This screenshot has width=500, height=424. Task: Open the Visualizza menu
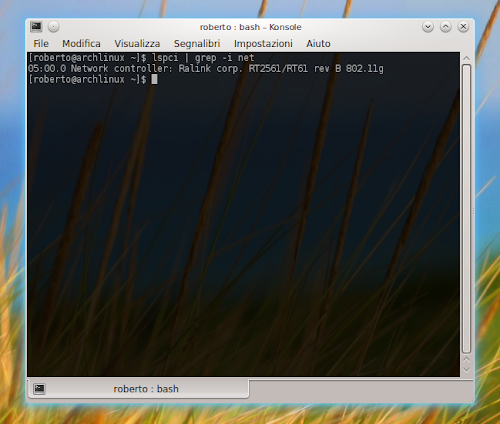[137, 44]
